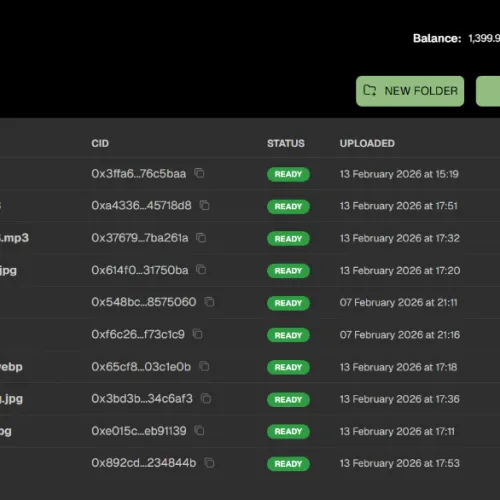This screenshot has height=500, width=500.
Task: Copy the CID 0x3ffa6...76c5baa
Action: point(199,173)
